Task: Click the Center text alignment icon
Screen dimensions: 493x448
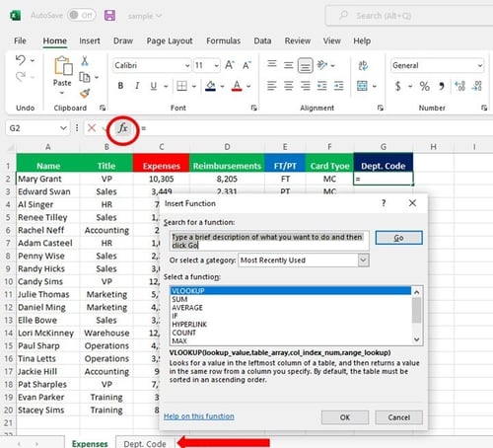Action: click(x=288, y=86)
